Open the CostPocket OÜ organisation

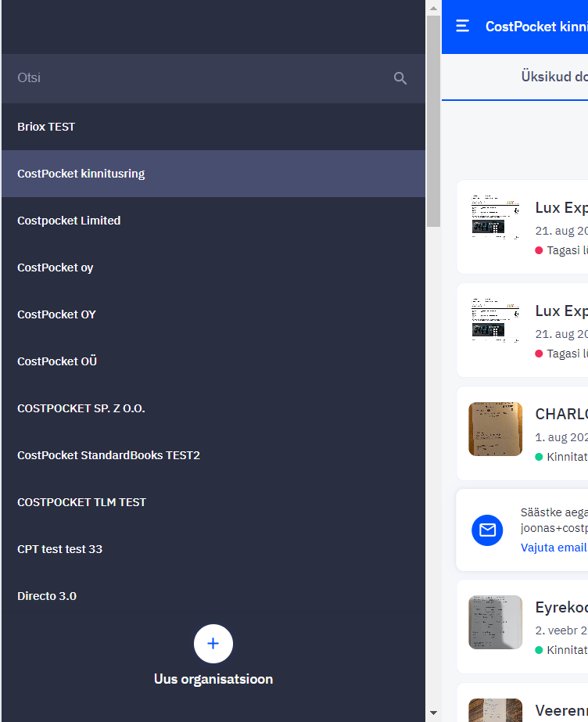click(x=213, y=361)
